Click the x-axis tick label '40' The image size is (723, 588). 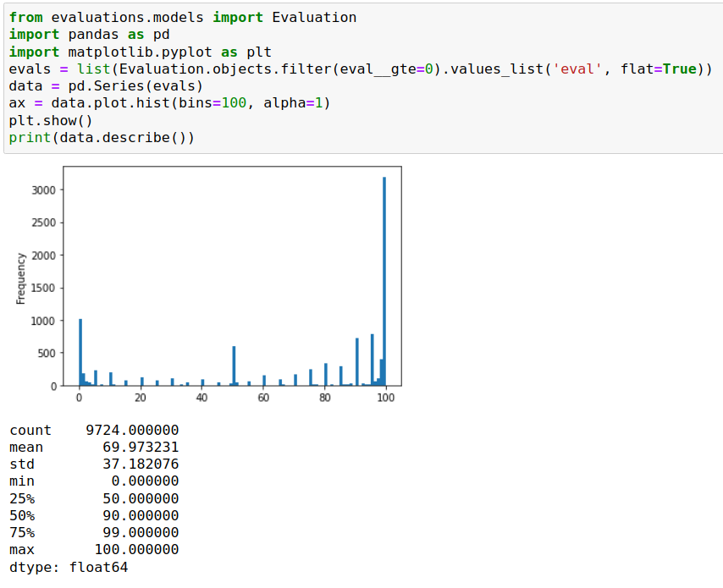pyautogui.click(x=202, y=398)
